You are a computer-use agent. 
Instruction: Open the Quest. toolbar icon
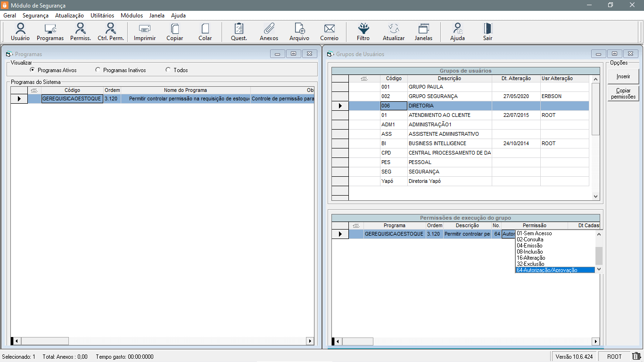(x=239, y=32)
